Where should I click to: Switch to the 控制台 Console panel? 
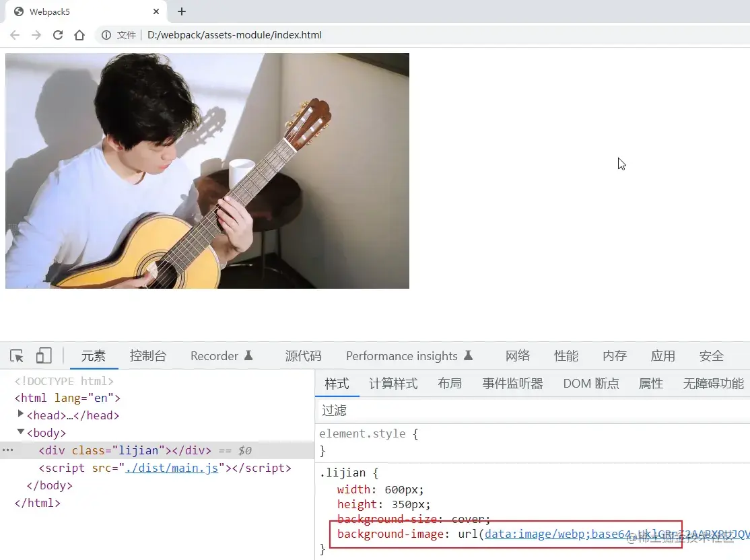tap(148, 355)
